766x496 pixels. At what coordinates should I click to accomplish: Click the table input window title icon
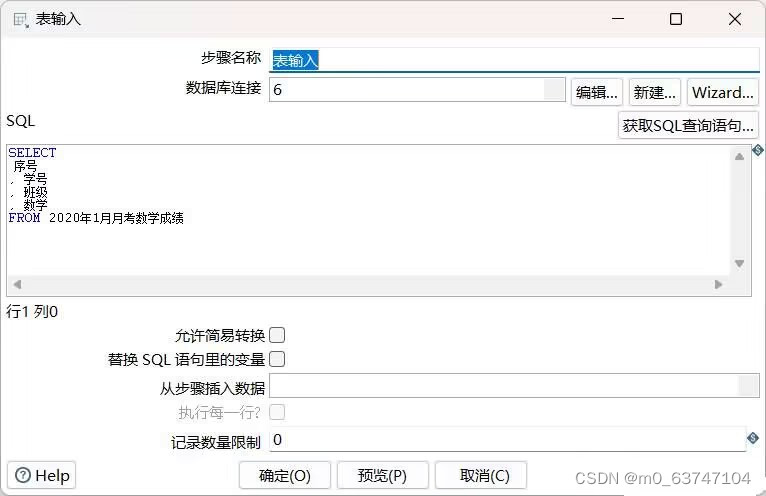tap(21, 20)
